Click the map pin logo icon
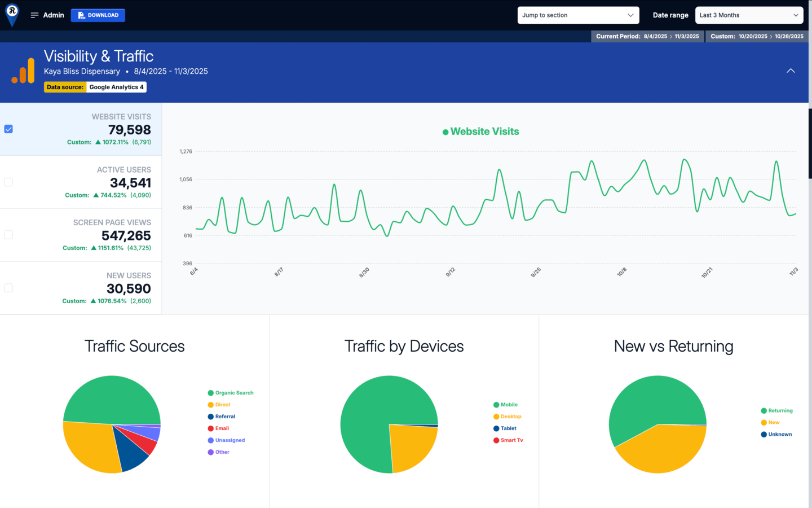The image size is (812, 508). tap(12, 14)
